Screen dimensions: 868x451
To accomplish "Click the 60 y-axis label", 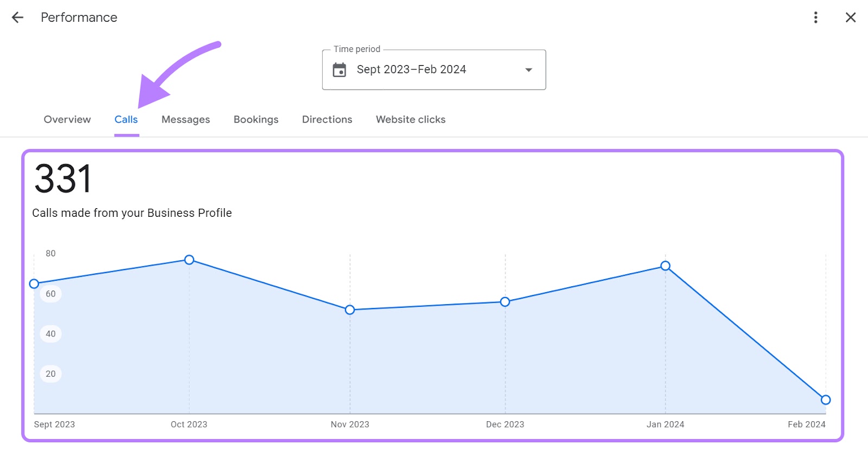I will [50, 294].
